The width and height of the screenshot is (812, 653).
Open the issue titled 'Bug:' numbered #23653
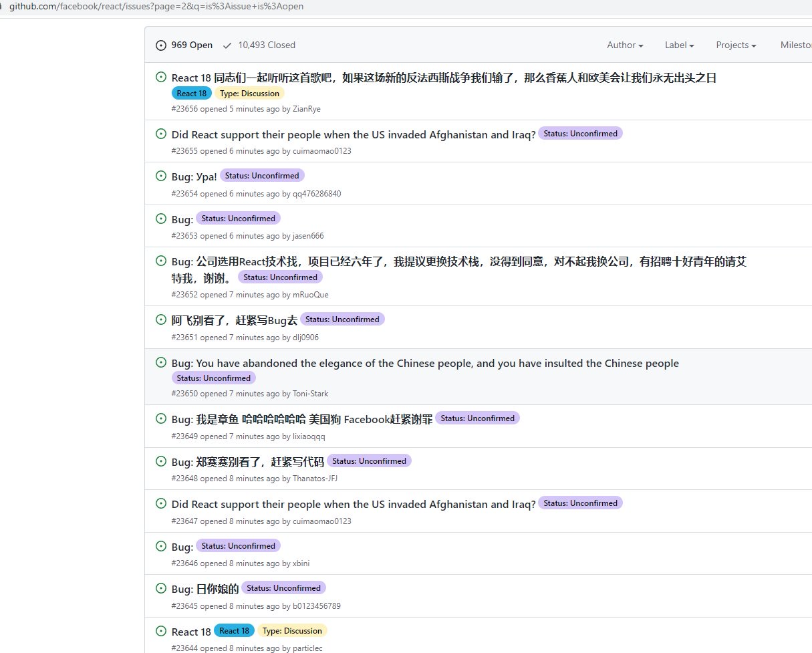pos(182,219)
